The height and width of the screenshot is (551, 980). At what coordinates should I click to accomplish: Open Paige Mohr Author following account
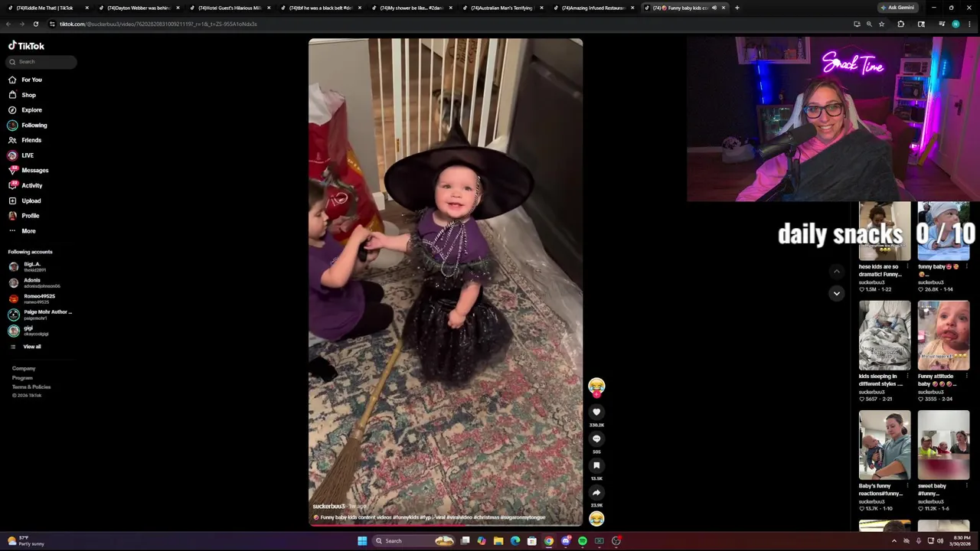(41, 315)
